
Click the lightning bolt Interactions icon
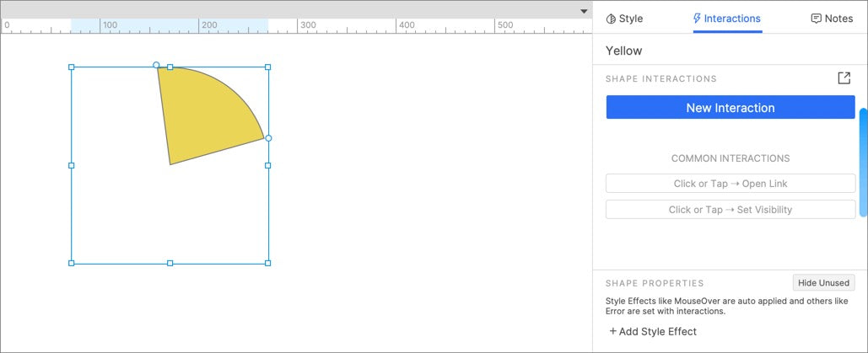pos(697,19)
